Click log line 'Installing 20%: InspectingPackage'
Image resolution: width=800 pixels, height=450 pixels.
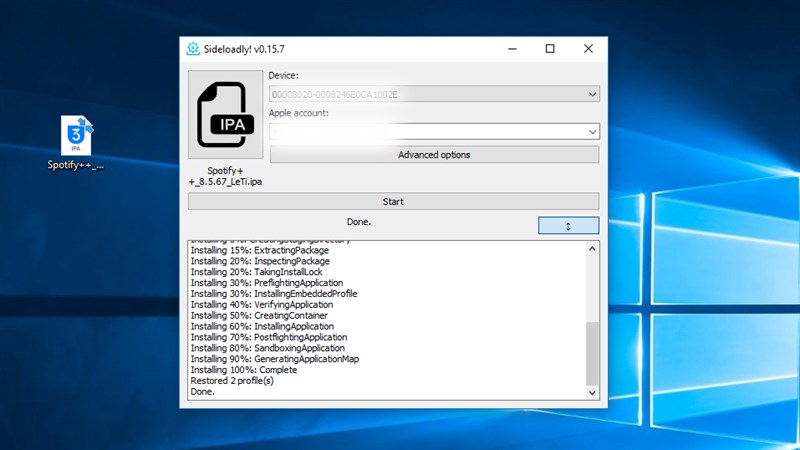point(260,261)
